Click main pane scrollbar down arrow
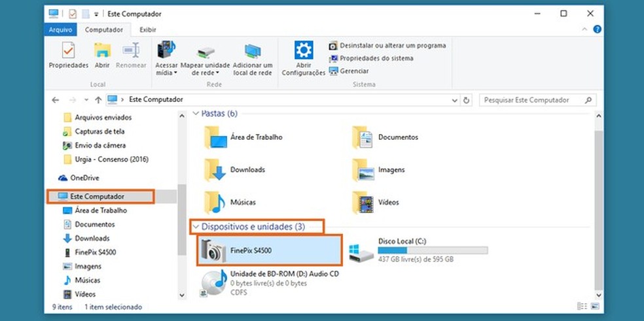 [598, 295]
